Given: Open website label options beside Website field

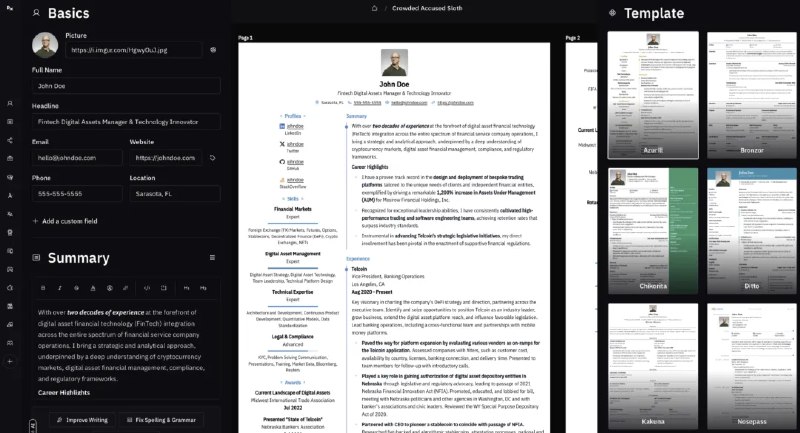Looking at the screenshot, I should [212, 158].
